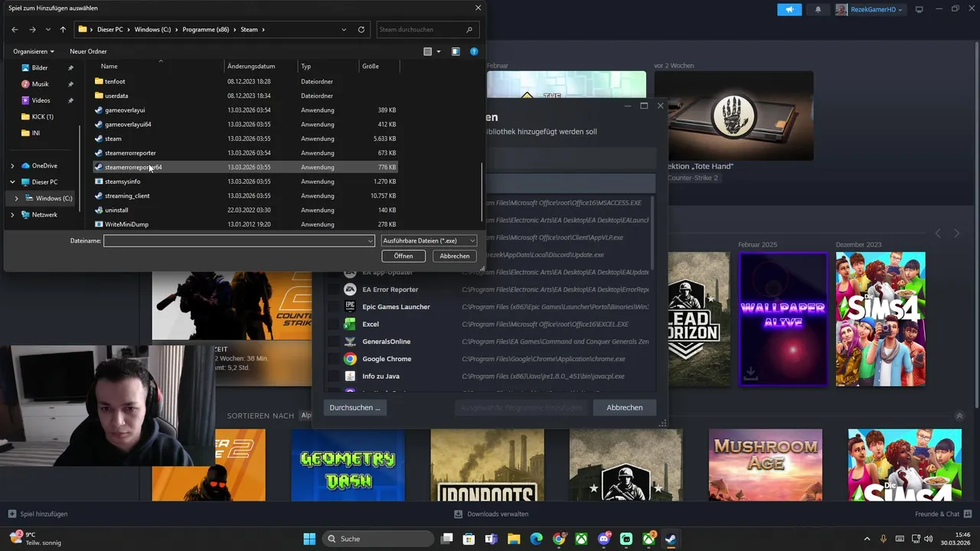Open Dateiname combo box dropdown arrow
The height and width of the screenshot is (551, 980).
point(371,240)
